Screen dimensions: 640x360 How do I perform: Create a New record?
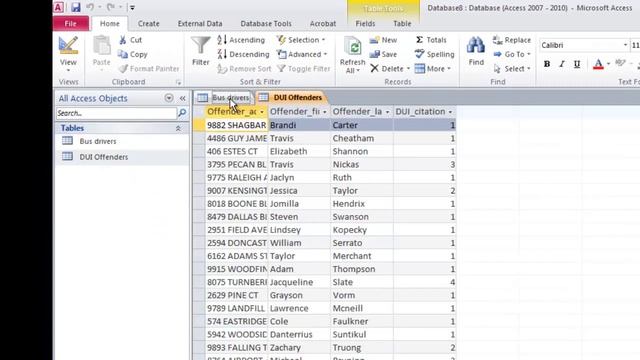click(383, 40)
